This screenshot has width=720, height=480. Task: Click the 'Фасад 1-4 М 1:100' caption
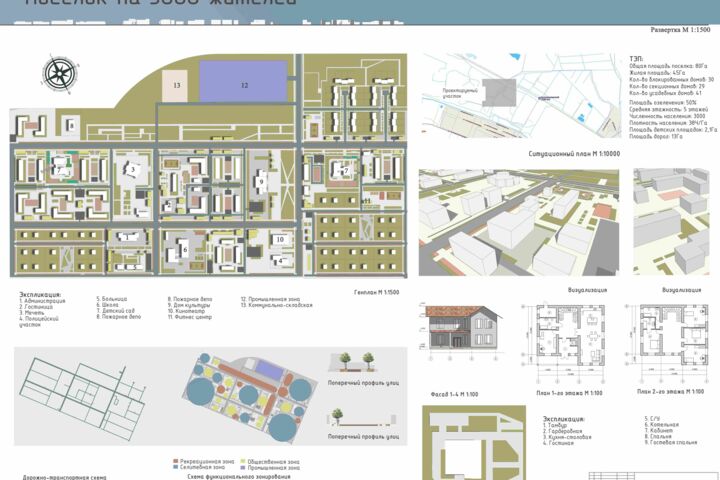click(454, 394)
